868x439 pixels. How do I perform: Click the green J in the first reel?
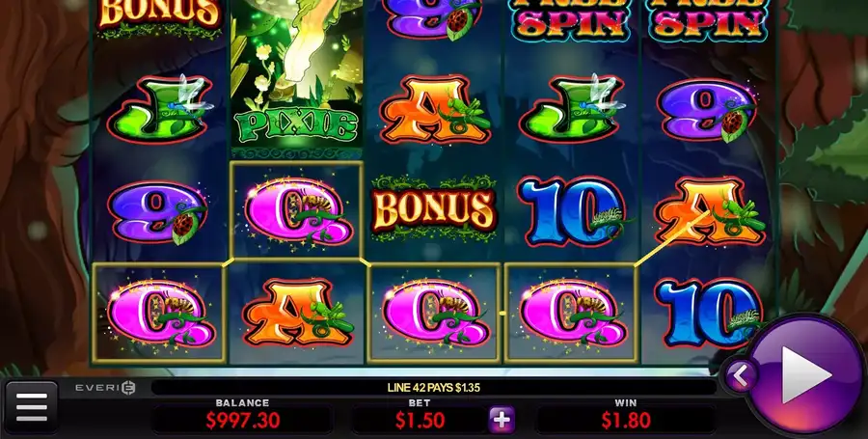point(160,108)
